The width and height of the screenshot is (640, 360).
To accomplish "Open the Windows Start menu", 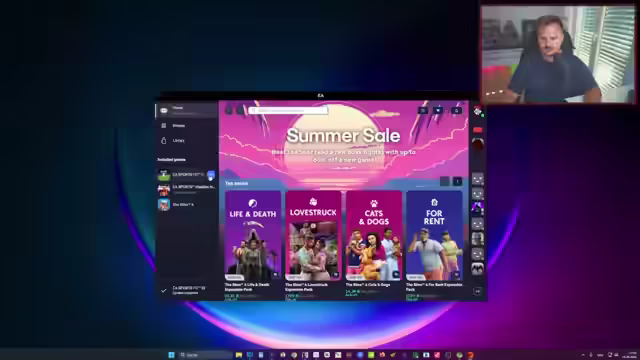I will pos(171,355).
